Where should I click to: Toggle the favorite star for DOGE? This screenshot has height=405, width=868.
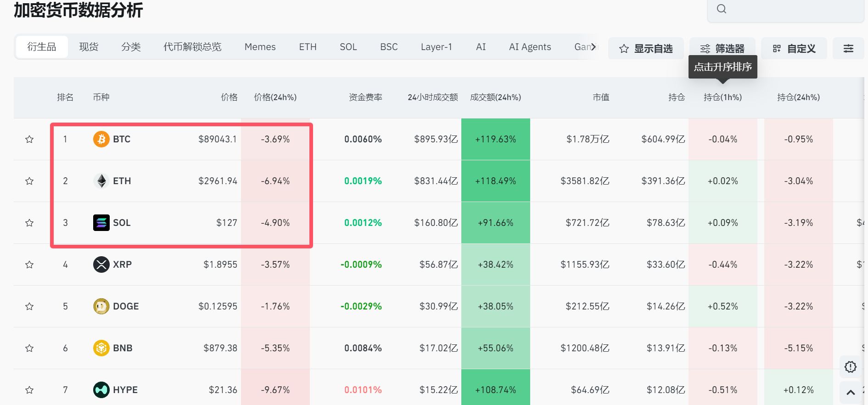[x=29, y=306]
